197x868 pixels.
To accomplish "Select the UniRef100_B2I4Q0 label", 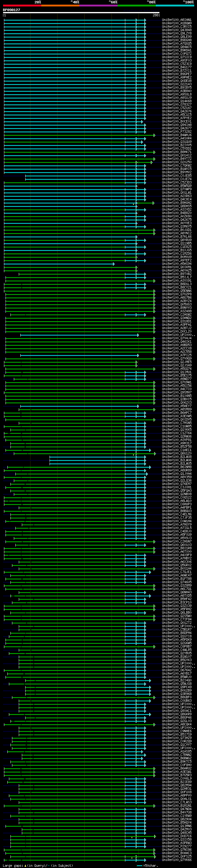I will (x=177, y=680).
